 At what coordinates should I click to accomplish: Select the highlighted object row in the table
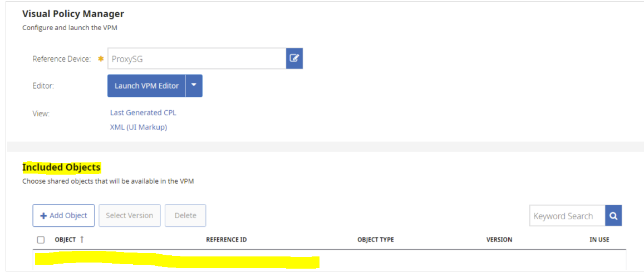(x=176, y=261)
